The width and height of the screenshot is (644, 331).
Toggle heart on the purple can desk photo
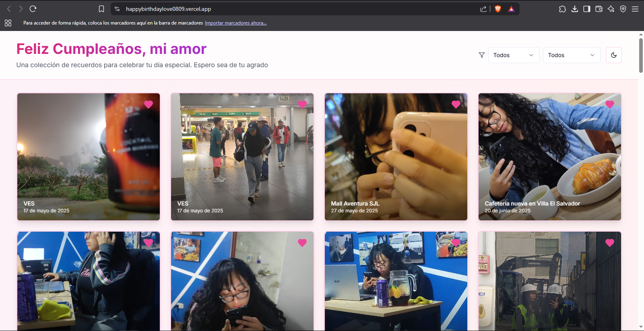149,243
